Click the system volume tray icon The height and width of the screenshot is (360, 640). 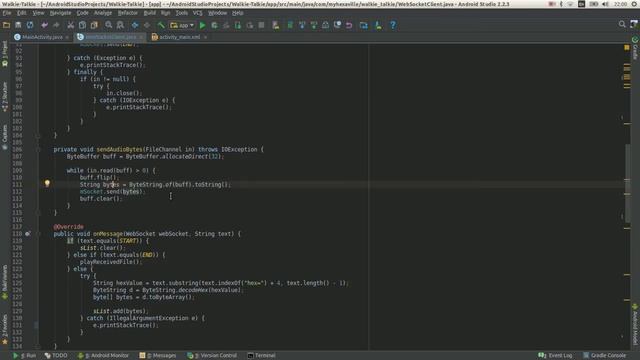pos(605,4)
